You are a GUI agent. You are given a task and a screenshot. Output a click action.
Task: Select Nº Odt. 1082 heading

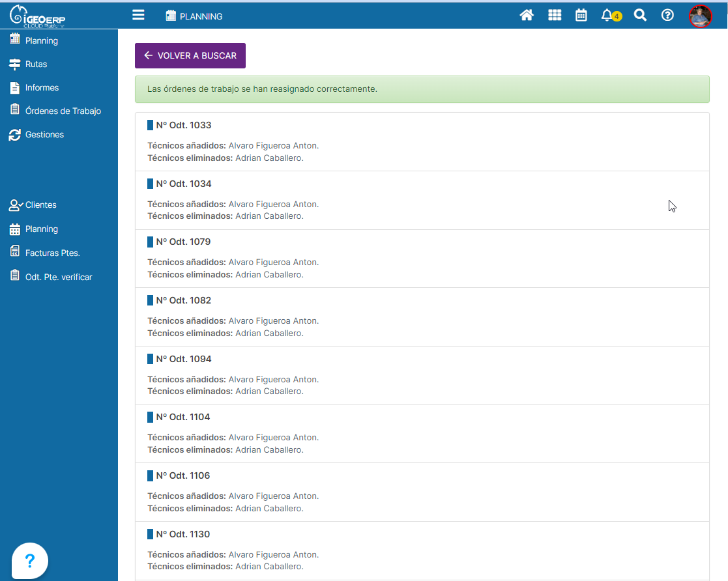point(183,300)
